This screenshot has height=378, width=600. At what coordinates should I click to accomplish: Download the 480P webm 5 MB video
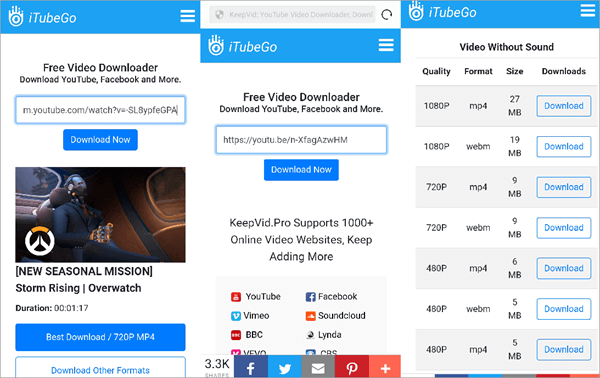click(x=564, y=309)
